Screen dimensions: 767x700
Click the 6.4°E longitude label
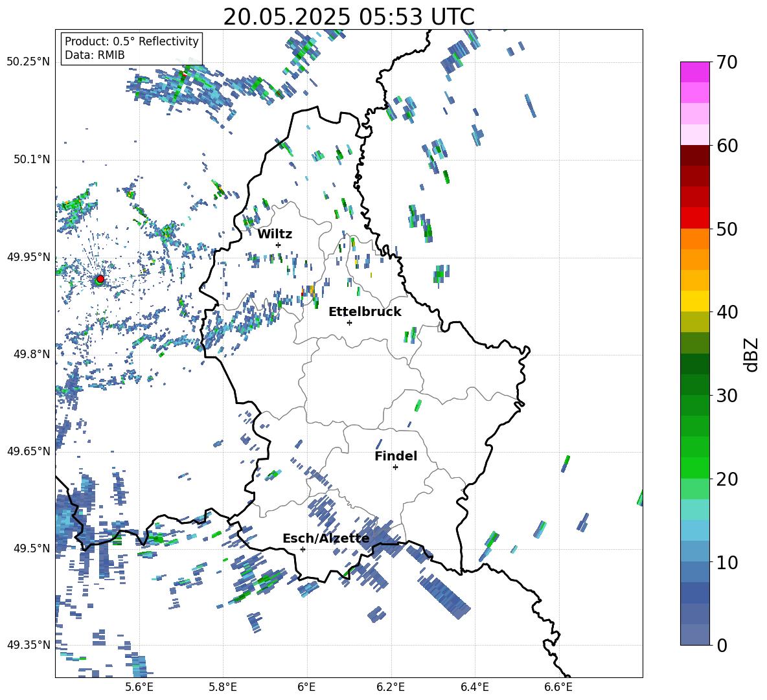(x=474, y=687)
